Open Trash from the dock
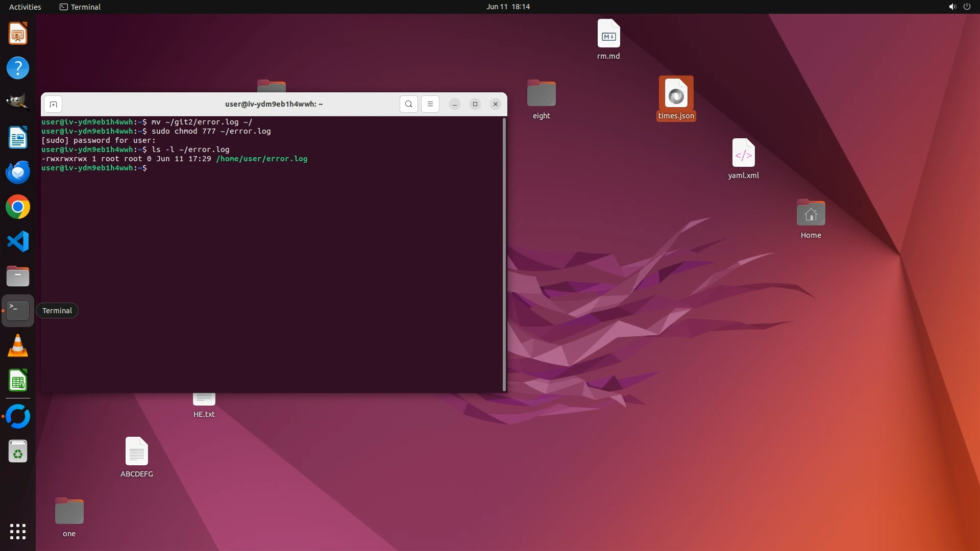The image size is (980, 551). pyautogui.click(x=18, y=452)
